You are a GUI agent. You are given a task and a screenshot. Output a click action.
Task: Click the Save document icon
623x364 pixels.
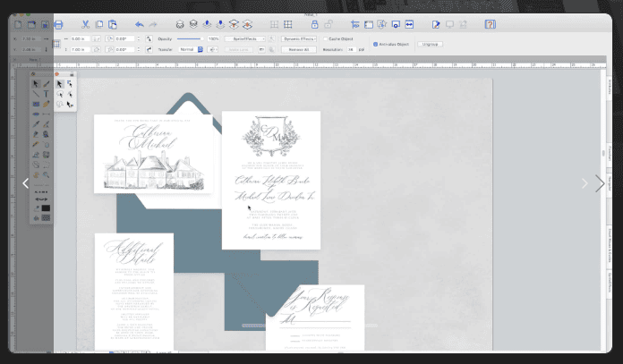[x=45, y=25]
